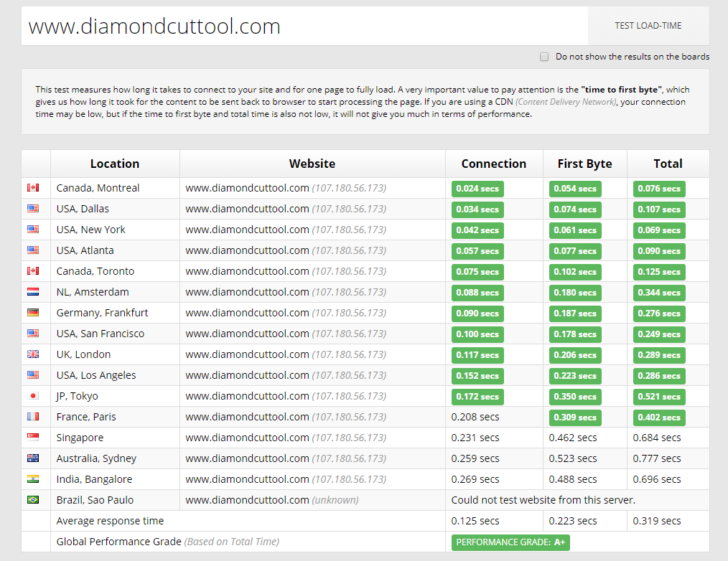Click the First Byte column header

584,164
